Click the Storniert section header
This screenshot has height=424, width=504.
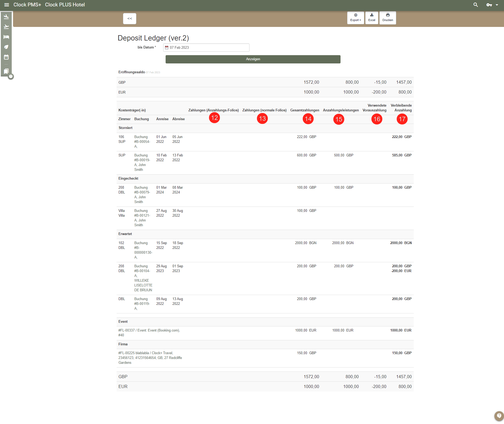pos(125,128)
